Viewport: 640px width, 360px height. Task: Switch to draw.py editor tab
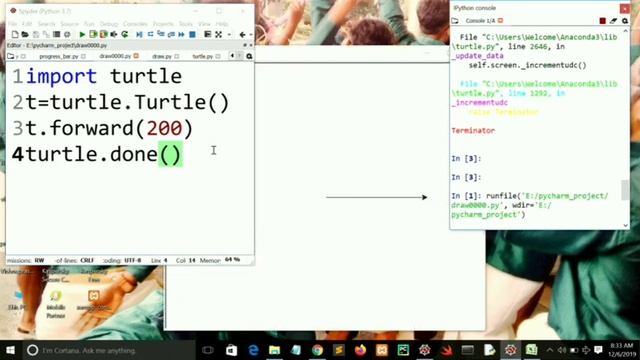(162, 56)
